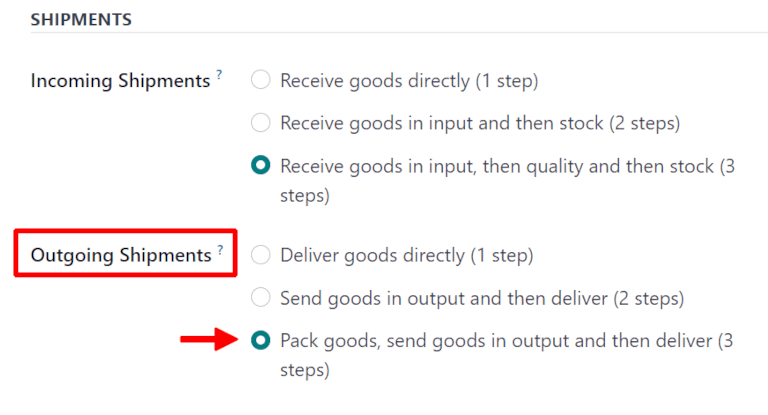Click the SHIPMENTS section heading
The width and height of the screenshot is (768, 415).
click(82, 19)
